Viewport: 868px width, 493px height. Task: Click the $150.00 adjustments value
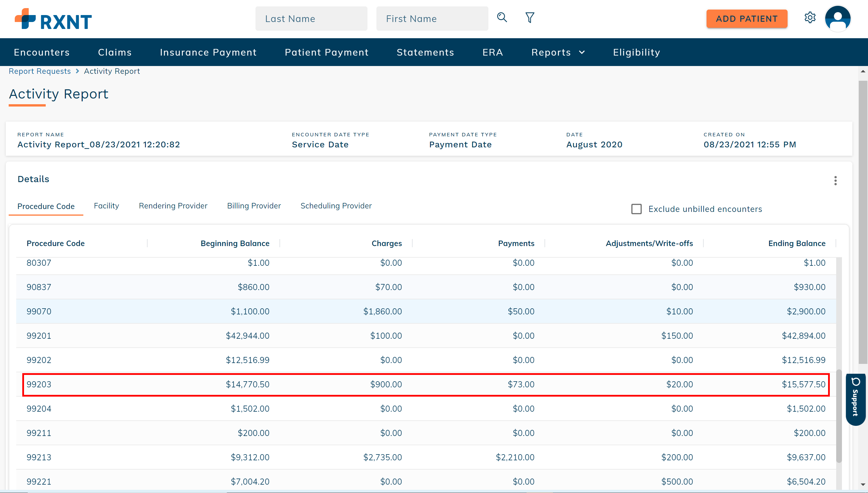677,336
